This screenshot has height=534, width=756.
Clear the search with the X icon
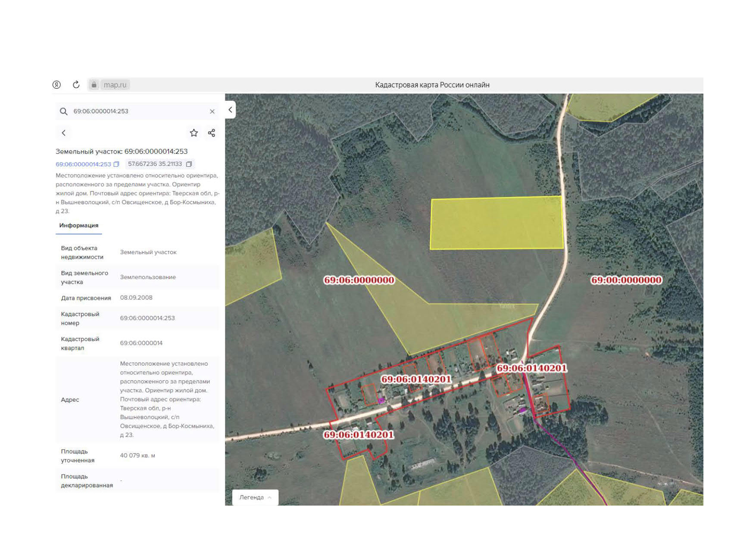pyautogui.click(x=212, y=112)
